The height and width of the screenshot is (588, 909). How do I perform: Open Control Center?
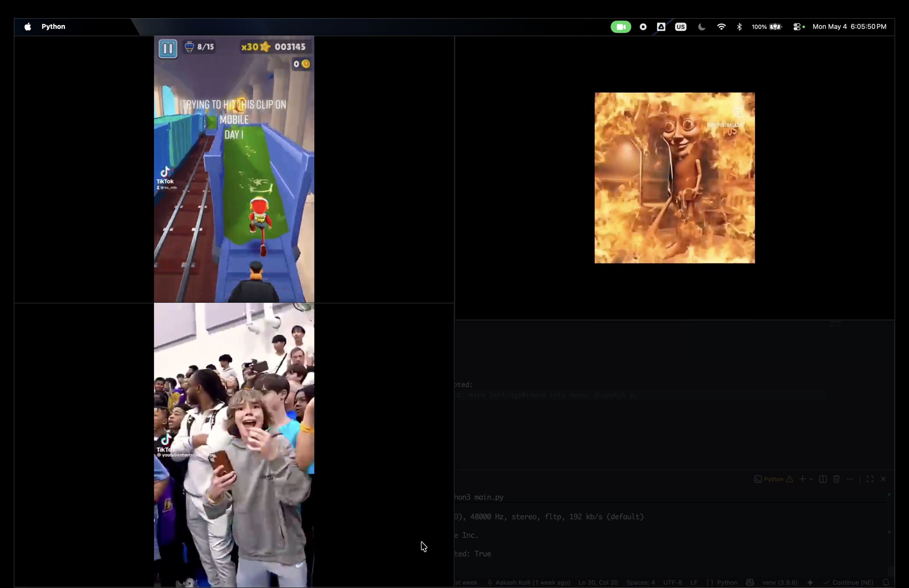pyautogui.click(x=797, y=27)
